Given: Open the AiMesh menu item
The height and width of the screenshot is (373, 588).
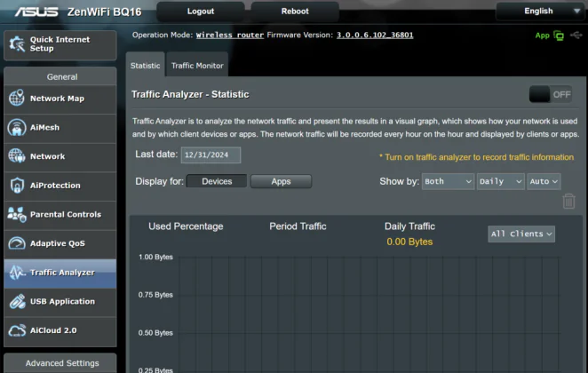Looking at the screenshot, I should (x=60, y=128).
